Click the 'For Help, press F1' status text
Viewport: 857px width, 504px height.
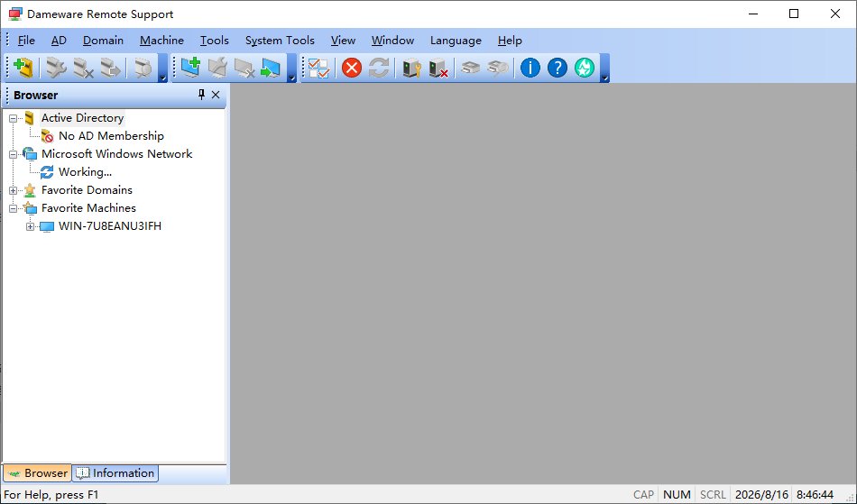[x=51, y=495]
